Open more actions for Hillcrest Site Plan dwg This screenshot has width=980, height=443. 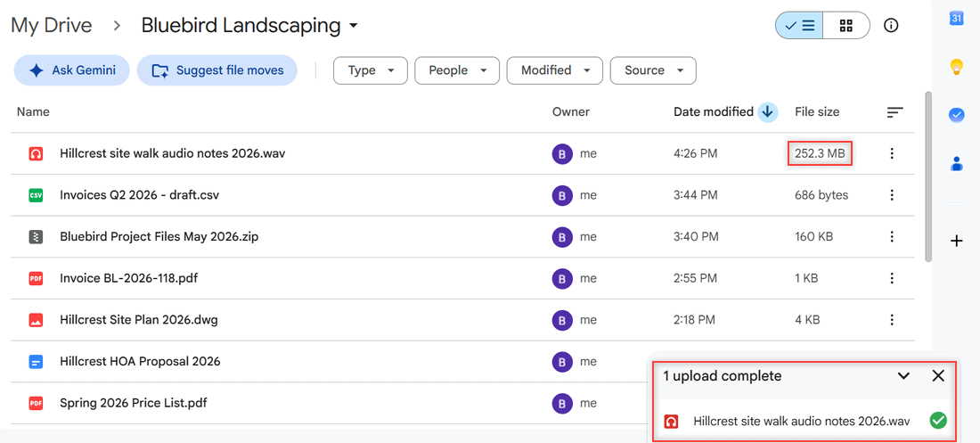[892, 320]
